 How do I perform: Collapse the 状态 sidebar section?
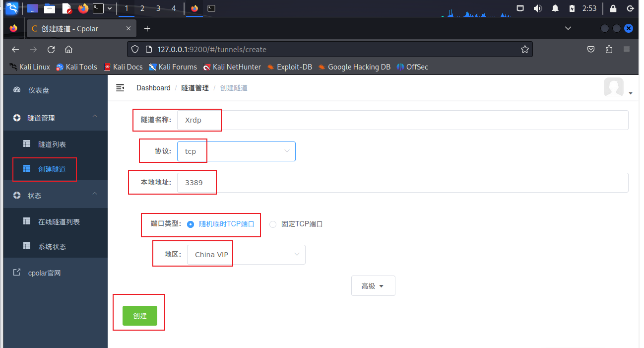pyautogui.click(x=55, y=196)
